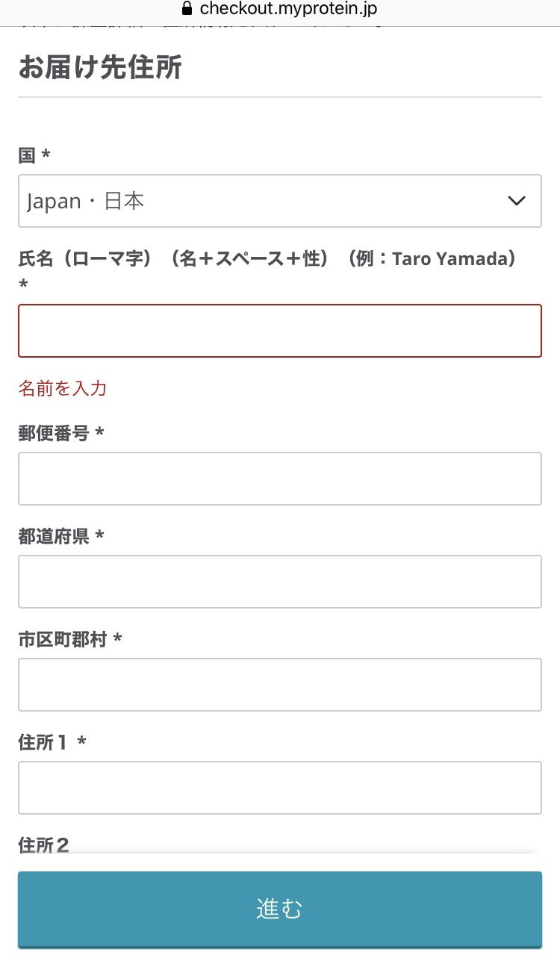Tap the 市区町郡村 city input field
This screenshot has width=560, height=964.
pyautogui.click(x=279, y=685)
